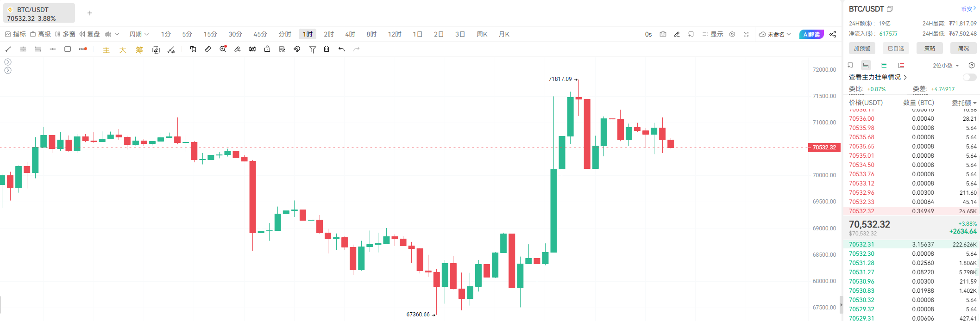Viewport: 980px width, 321px height.
Task: Select the 15分 timeframe tab
Action: click(210, 34)
